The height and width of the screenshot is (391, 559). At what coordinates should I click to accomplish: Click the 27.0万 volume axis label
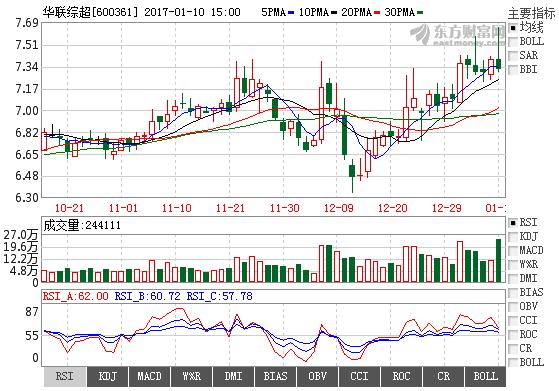21,235
